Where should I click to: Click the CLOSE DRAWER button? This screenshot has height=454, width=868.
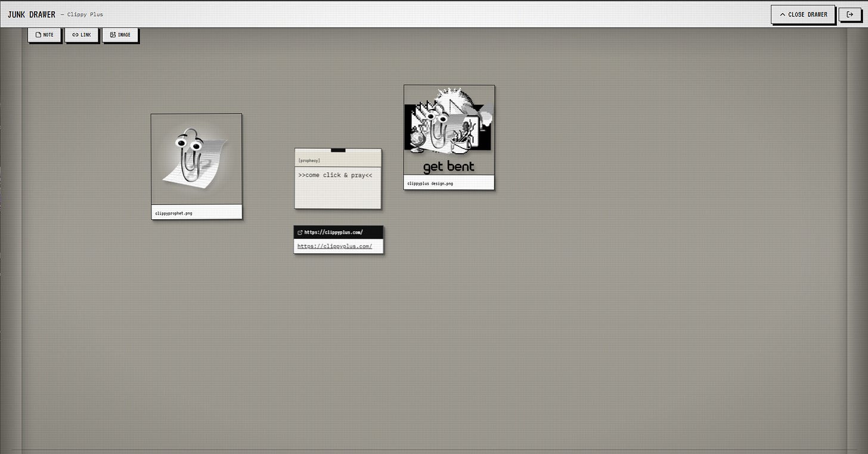click(x=803, y=14)
